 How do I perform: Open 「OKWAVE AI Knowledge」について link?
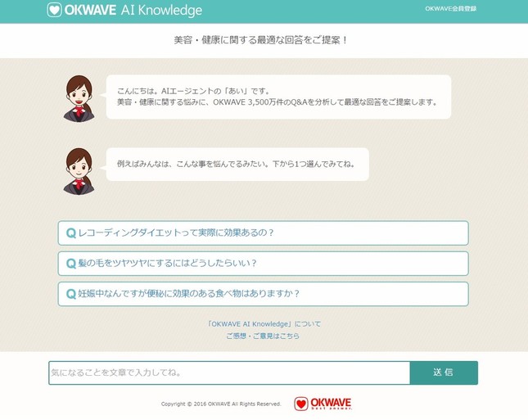[264, 324]
